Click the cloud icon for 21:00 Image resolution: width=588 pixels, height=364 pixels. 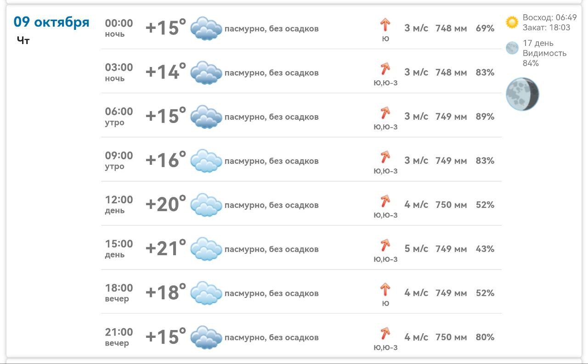click(206, 337)
